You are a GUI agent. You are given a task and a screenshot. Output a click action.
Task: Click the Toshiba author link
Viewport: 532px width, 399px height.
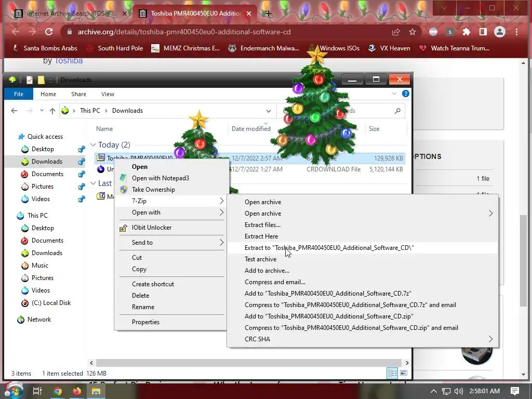coord(69,61)
